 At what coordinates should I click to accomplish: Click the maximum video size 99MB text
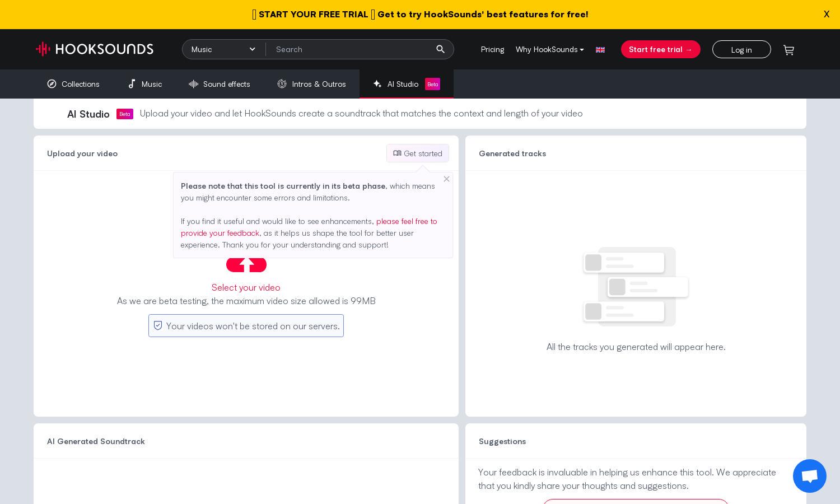(x=246, y=301)
